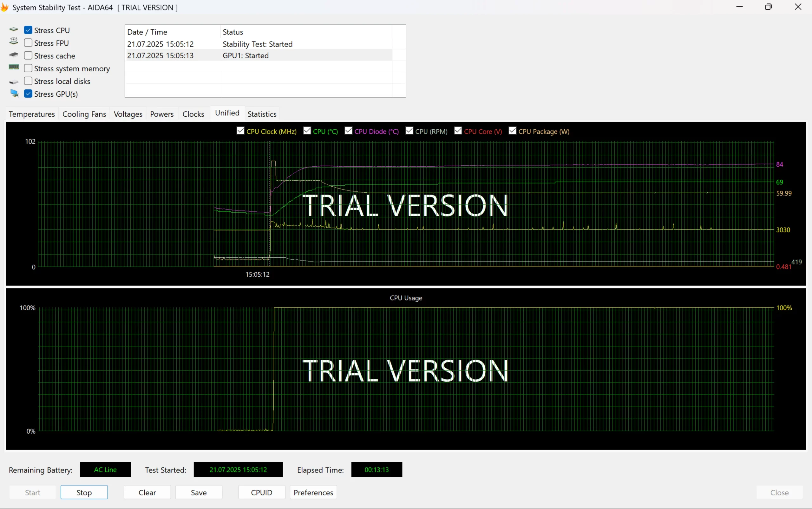This screenshot has width=812, height=509.
Task: Click the 123 FPU icon beside Stress FPU
Action: tap(13, 41)
